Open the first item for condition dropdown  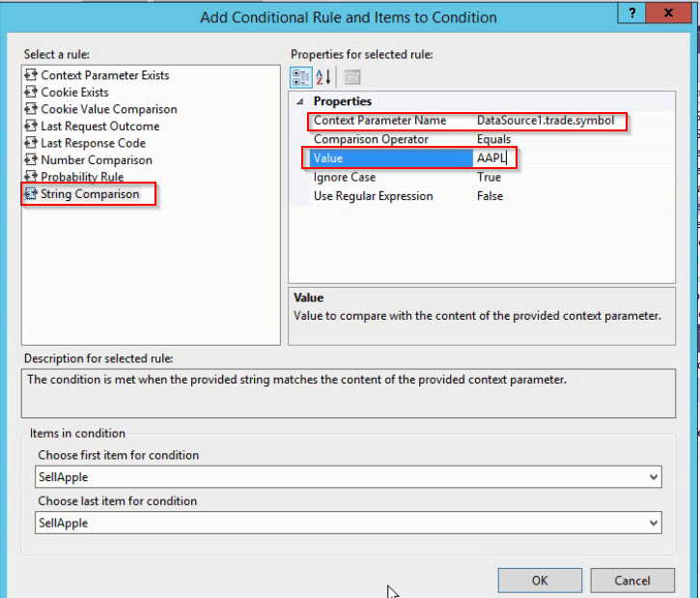coord(654,477)
